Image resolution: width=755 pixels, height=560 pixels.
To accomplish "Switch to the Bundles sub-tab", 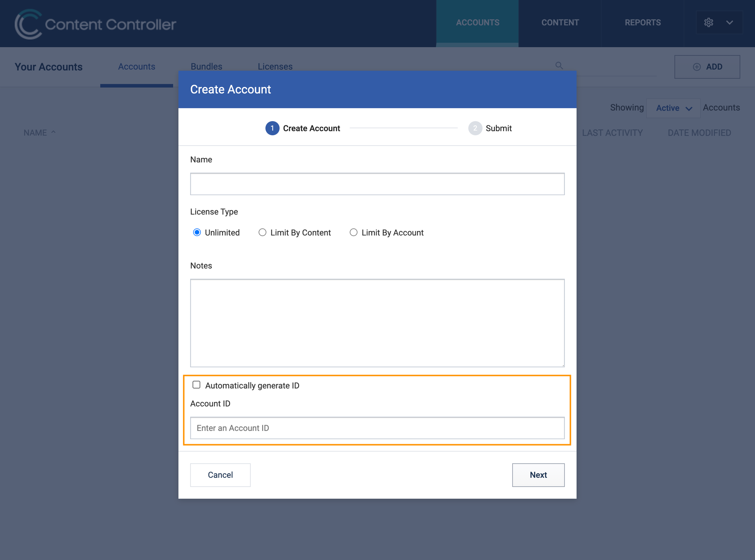I will point(206,67).
